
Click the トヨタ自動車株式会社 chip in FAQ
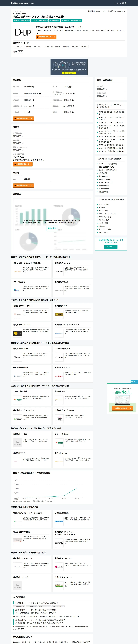(x=19, y=606)
